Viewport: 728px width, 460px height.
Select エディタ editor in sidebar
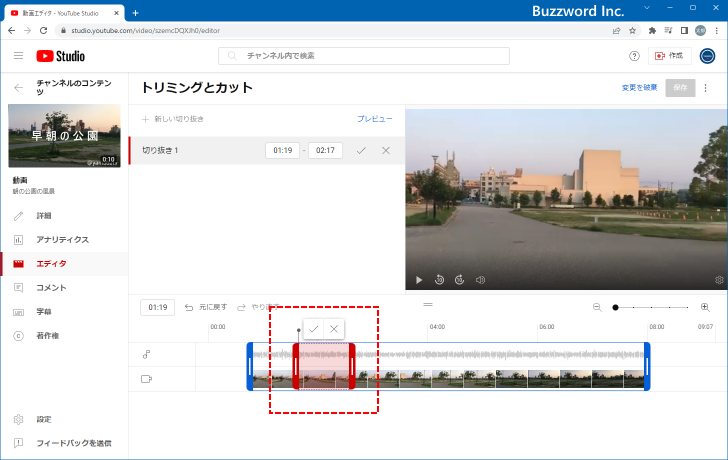click(65, 264)
